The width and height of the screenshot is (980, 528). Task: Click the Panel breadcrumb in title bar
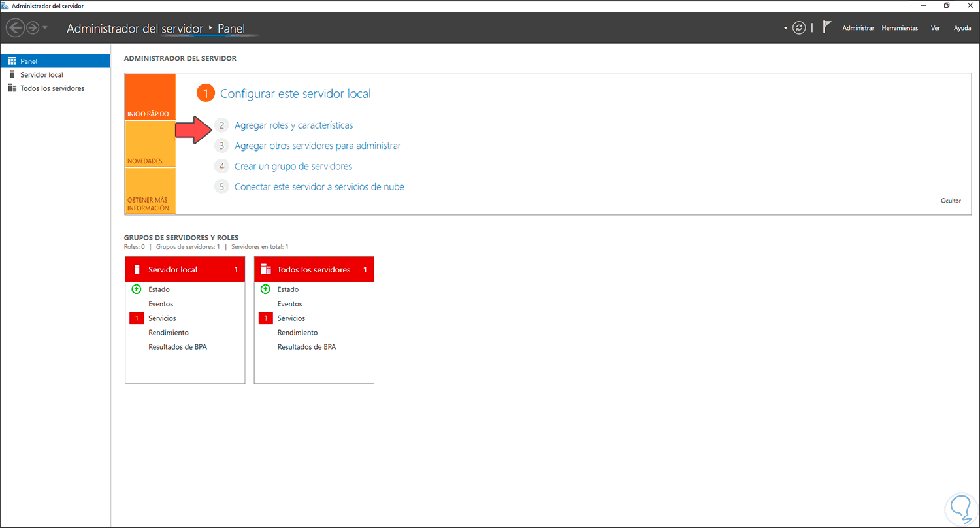pyautogui.click(x=231, y=29)
